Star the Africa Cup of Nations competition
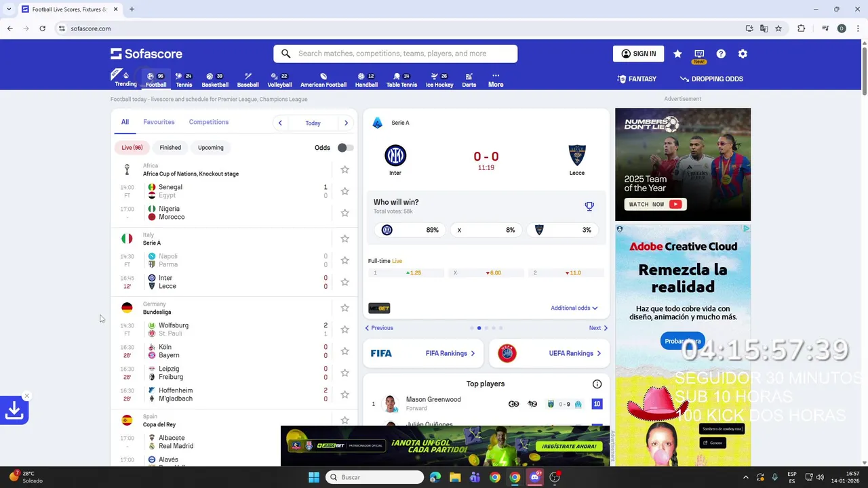This screenshot has width=868, height=488. pos(344,169)
